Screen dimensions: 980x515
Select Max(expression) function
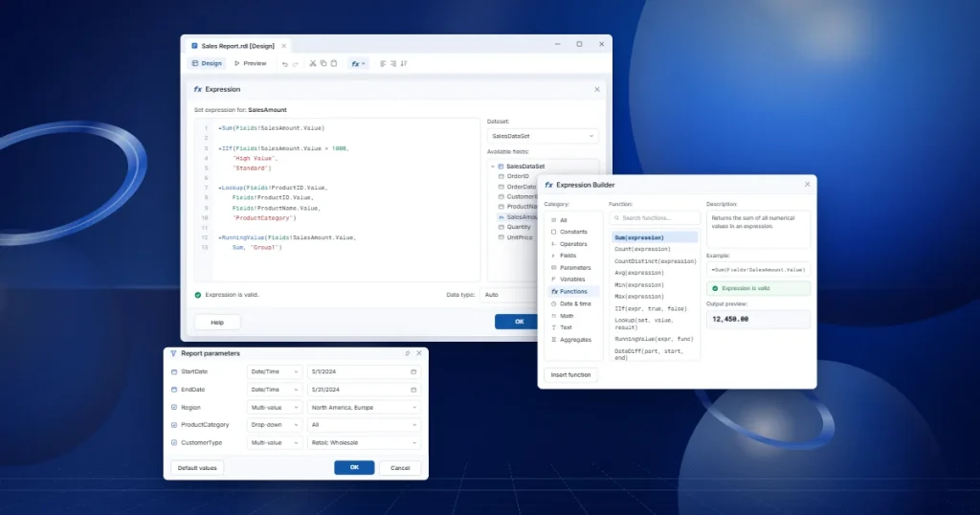click(638, 296)
